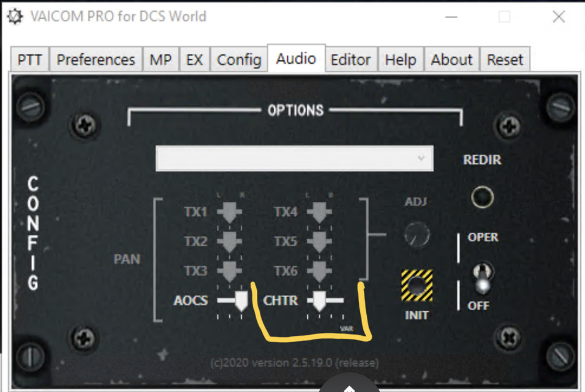The image size is (585, 392).
Task: Go to the EX tab
Action: pyautogui.click(x=195, y=59)
